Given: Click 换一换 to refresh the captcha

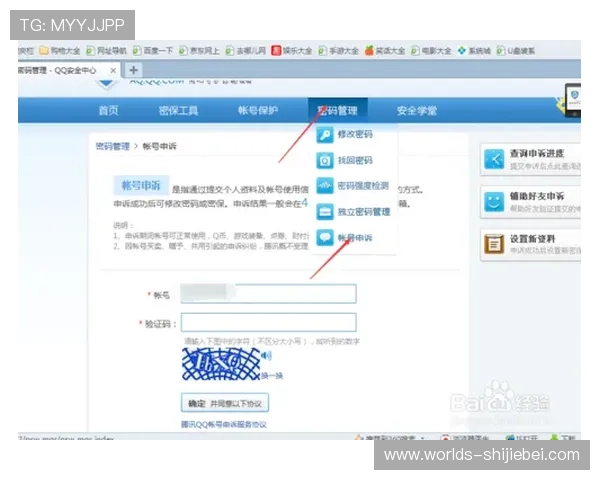Looking at the screenshot, I should coord(272,376).
